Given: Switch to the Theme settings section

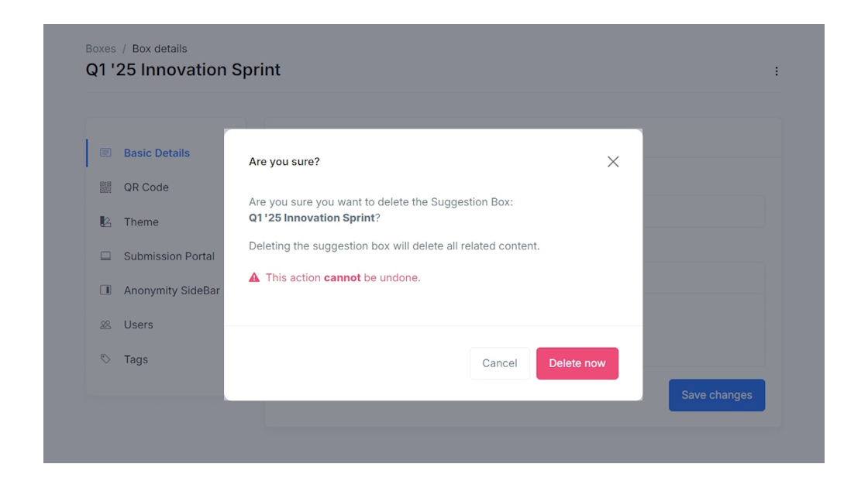Looking at the screenshot, I should pyautogui.click(x=139, y=222).
